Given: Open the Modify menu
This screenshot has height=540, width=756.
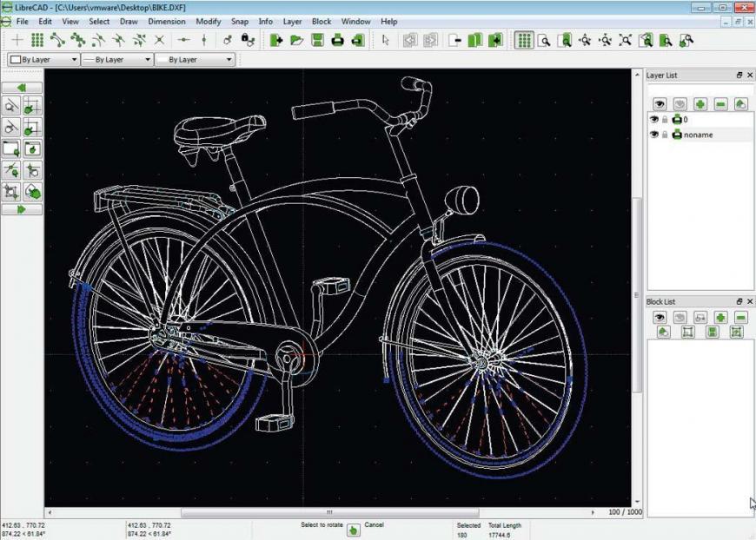Looking at the screenshot, I should point(209,22).
